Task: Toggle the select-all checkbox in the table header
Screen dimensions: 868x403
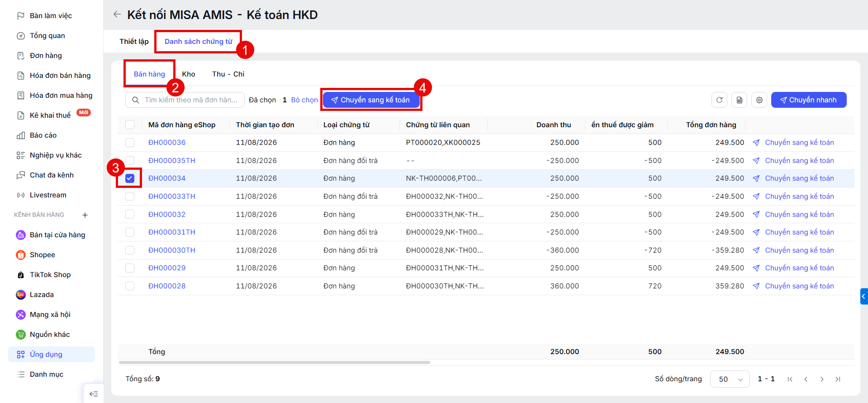Action: click(x=130, y=125)
